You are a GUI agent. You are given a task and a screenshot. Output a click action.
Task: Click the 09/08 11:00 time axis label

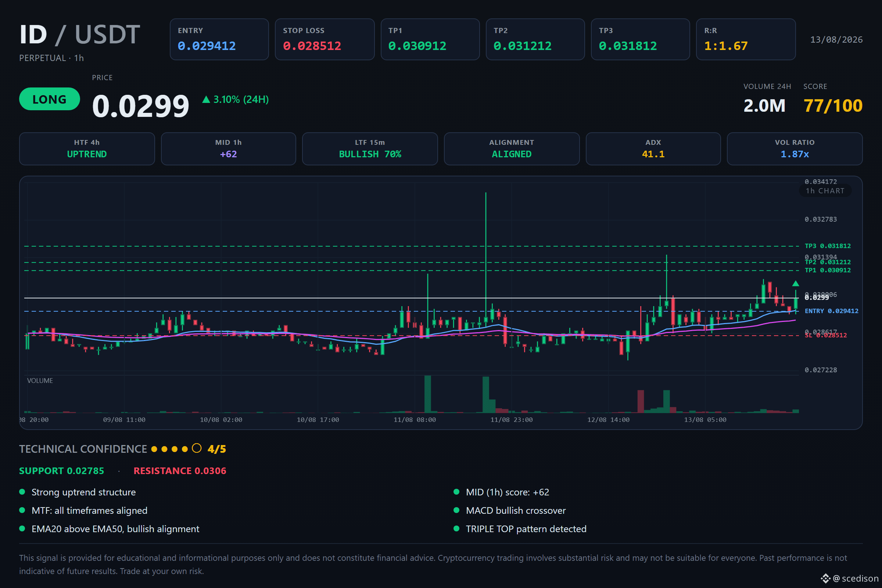[124, 420]
